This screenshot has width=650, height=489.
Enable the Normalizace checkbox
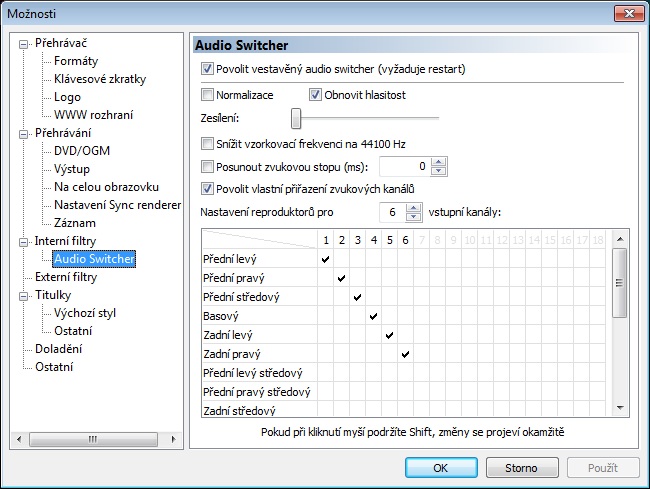coord(207,95)
